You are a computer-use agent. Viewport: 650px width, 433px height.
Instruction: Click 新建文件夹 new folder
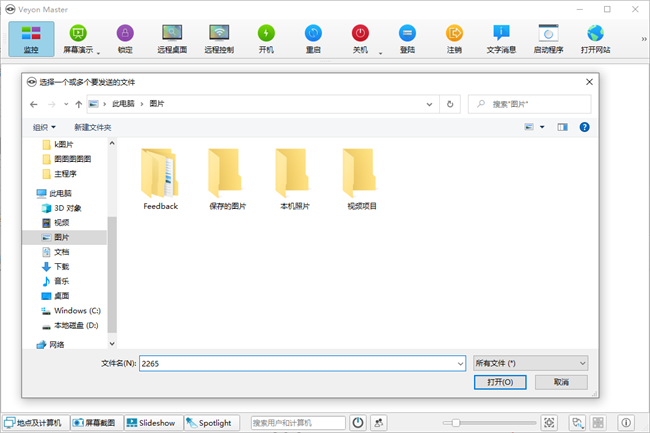[92, 127]
